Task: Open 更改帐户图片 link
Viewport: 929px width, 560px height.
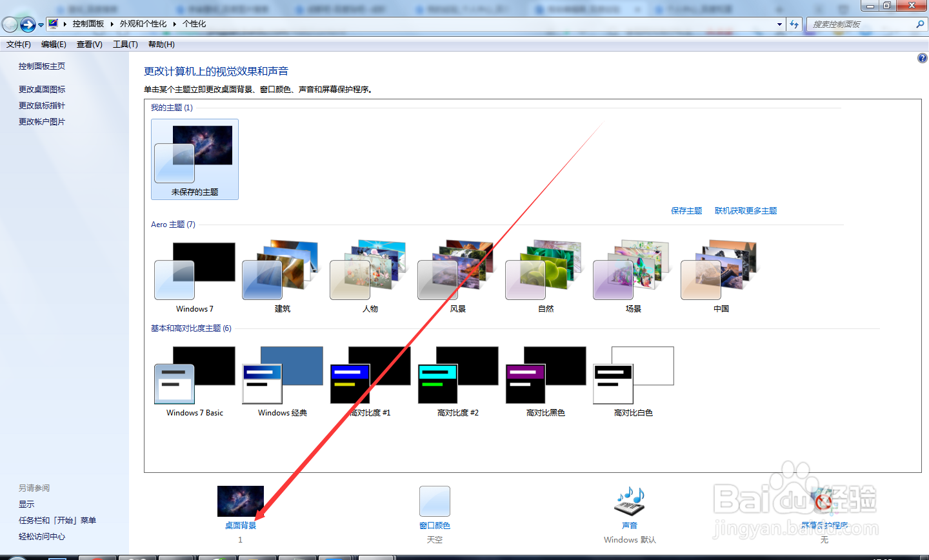Action: [42, 122]
